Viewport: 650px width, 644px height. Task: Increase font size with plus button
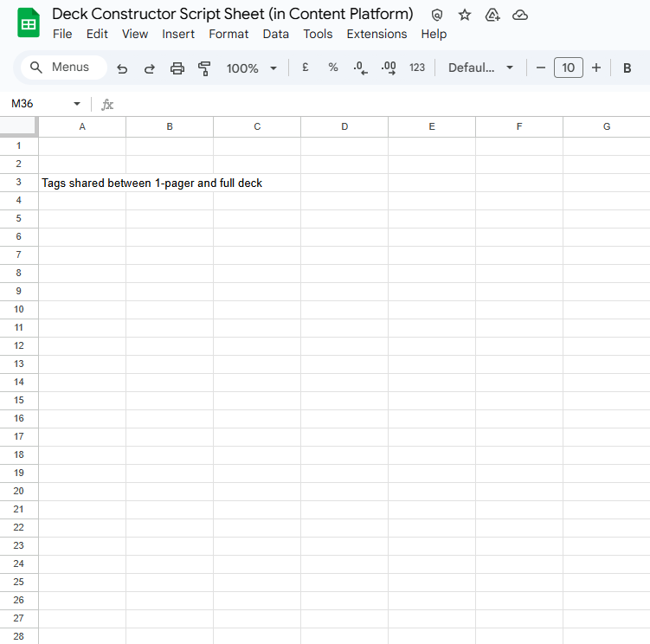pyautogui.click(x=596, y=68)
